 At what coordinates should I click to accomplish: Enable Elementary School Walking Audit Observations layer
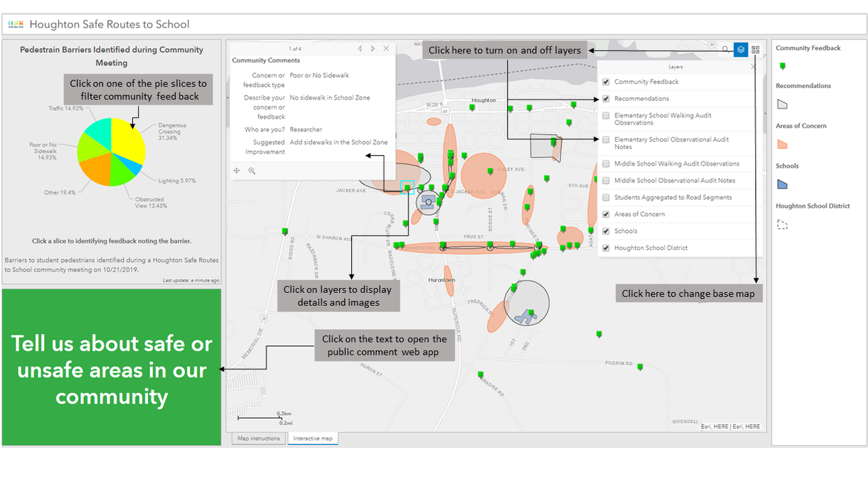pyautogui.click(x=606, y=115)
